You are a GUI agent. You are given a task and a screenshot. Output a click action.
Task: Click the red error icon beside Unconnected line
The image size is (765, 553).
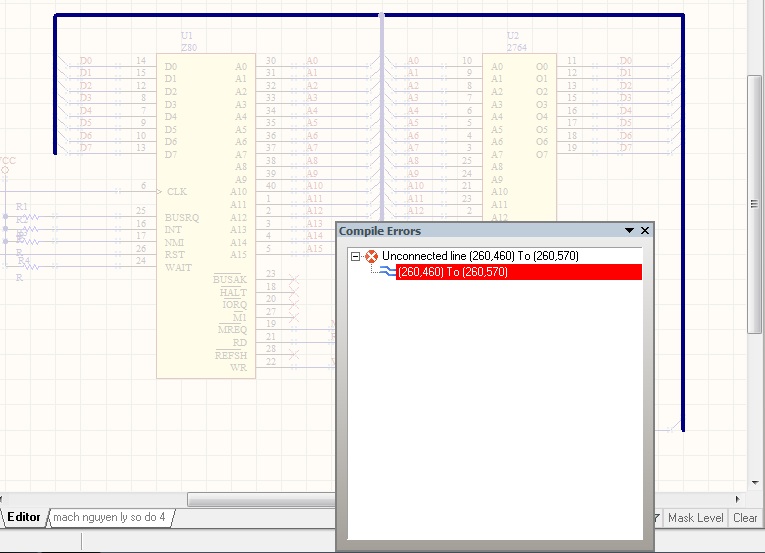coord(372,256)
